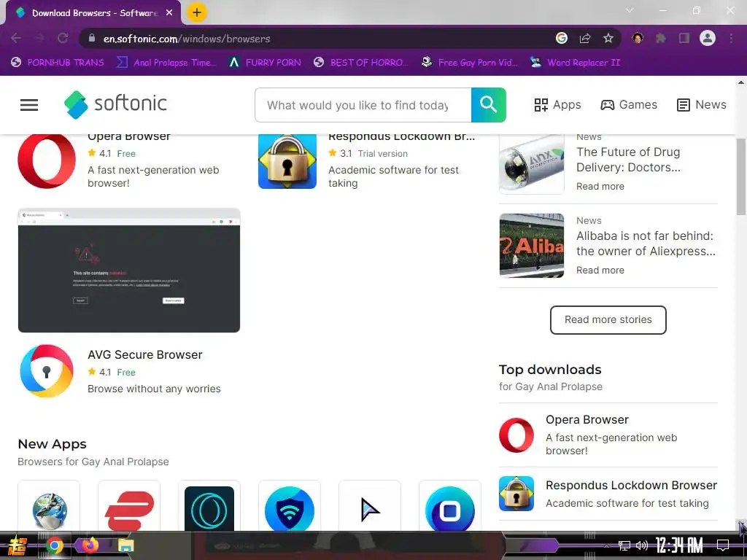Focus the 'What would you like to find today' search box
Screen dimensions: 747x560
click(x=363, y=105)
